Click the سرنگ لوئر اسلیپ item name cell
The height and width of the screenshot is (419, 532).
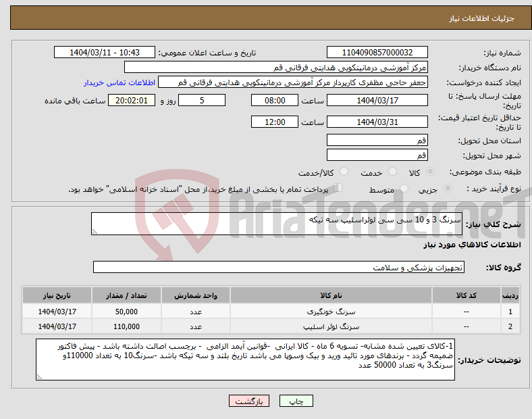(331, 326)
